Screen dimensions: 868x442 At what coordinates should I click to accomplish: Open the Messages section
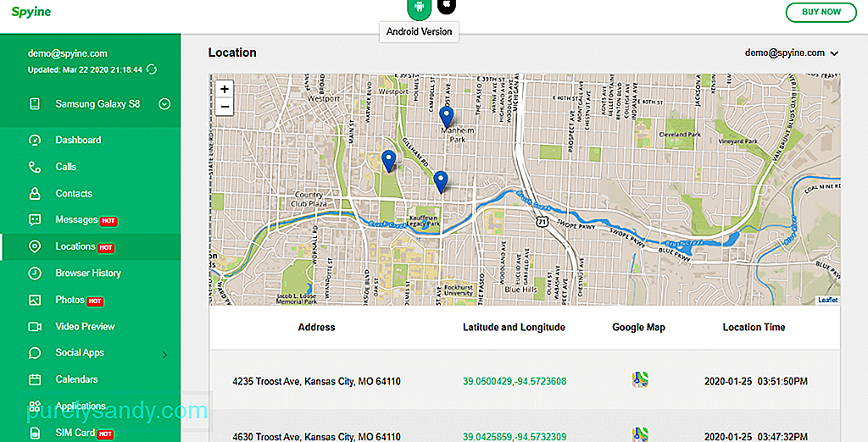[76, 219]
